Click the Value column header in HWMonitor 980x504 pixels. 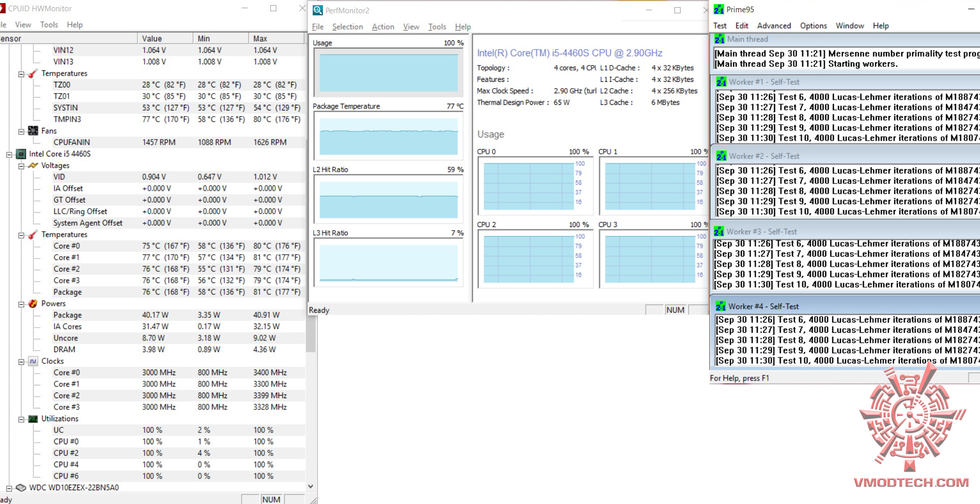pos(166,38)
